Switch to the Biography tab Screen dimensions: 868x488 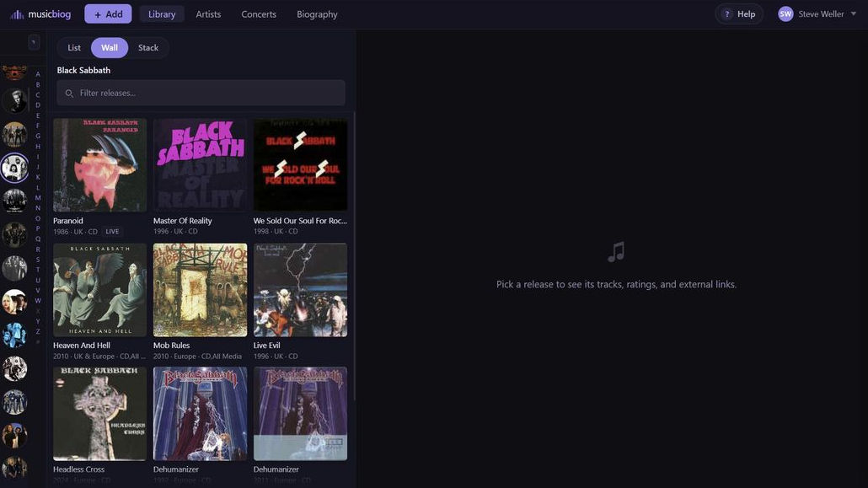(x=317, y=14)
